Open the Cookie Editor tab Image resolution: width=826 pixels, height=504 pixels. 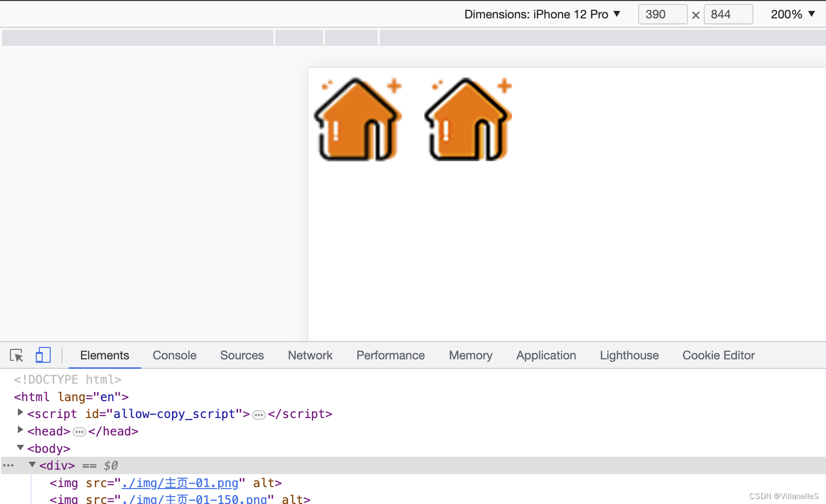tap(719, 355)
